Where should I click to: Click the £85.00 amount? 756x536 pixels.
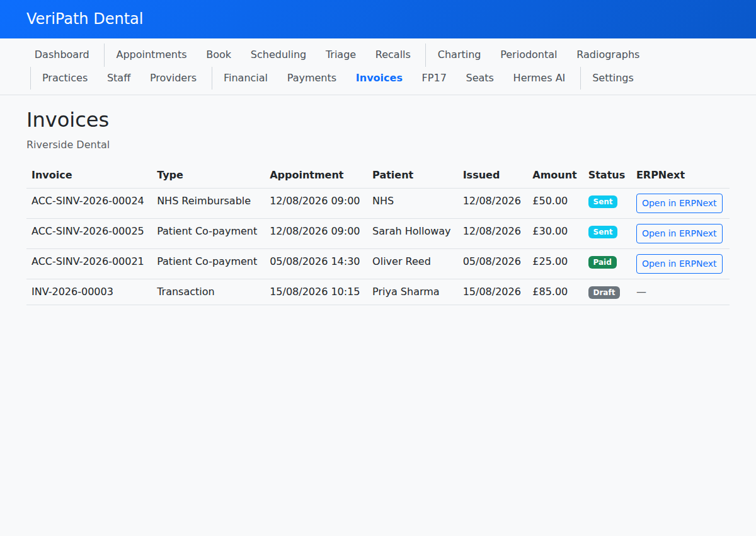pos(550,292)
